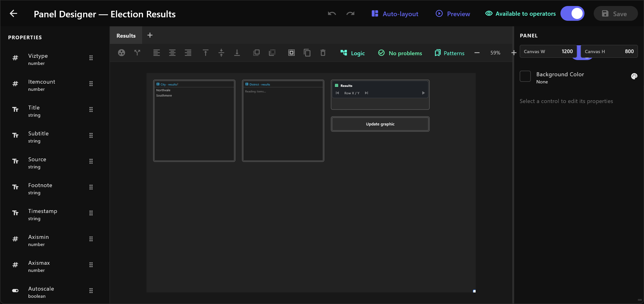This screenshot has width=644, height=304.
Task: Align selected controls left
Action: point(157,53)
